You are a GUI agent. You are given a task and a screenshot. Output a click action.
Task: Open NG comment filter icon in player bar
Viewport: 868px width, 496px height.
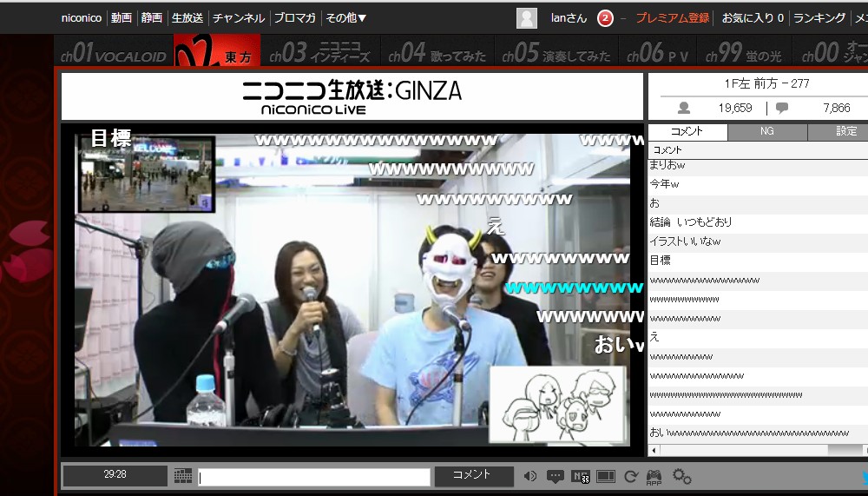click(x=580, y=476)
